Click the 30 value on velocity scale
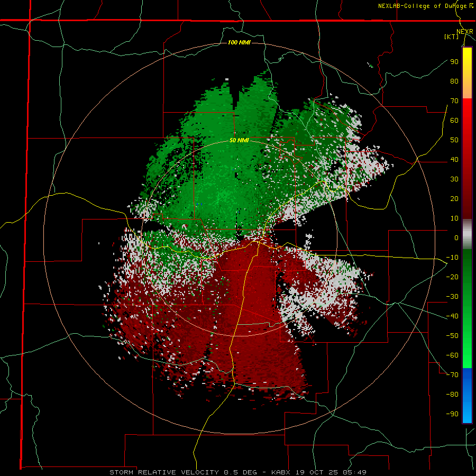Image resolution: width=476 pixels, height=476 pixels. (454, 179)
